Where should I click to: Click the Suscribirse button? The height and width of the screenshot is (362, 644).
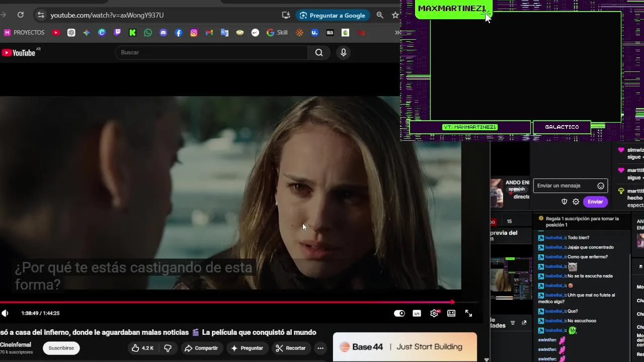click(61, 348)
